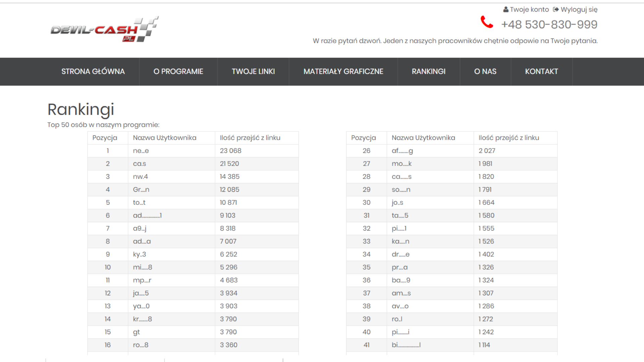Open Materiały Graficzne menu item
The height and width of the screenshot is (362, 644).
point(343,71)
